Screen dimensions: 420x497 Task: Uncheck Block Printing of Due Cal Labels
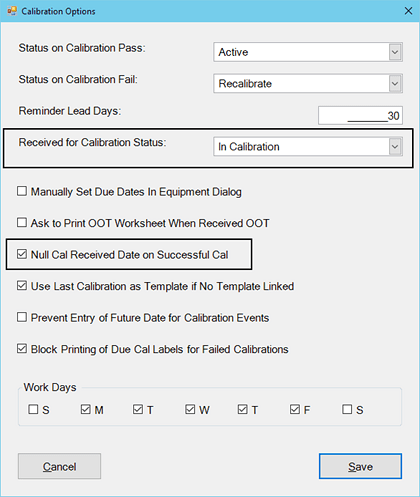(x=22, y=349)
